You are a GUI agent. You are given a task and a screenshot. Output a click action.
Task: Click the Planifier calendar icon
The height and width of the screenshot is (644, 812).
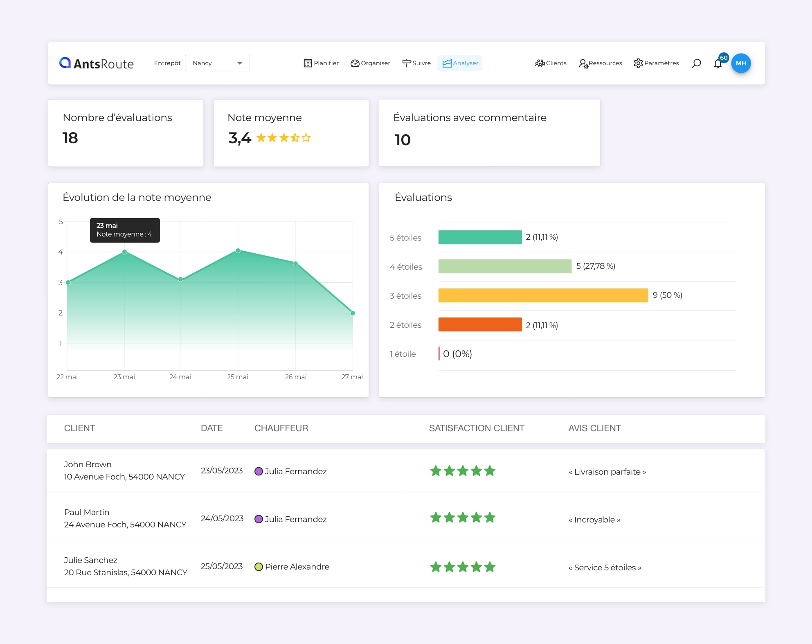308,63
